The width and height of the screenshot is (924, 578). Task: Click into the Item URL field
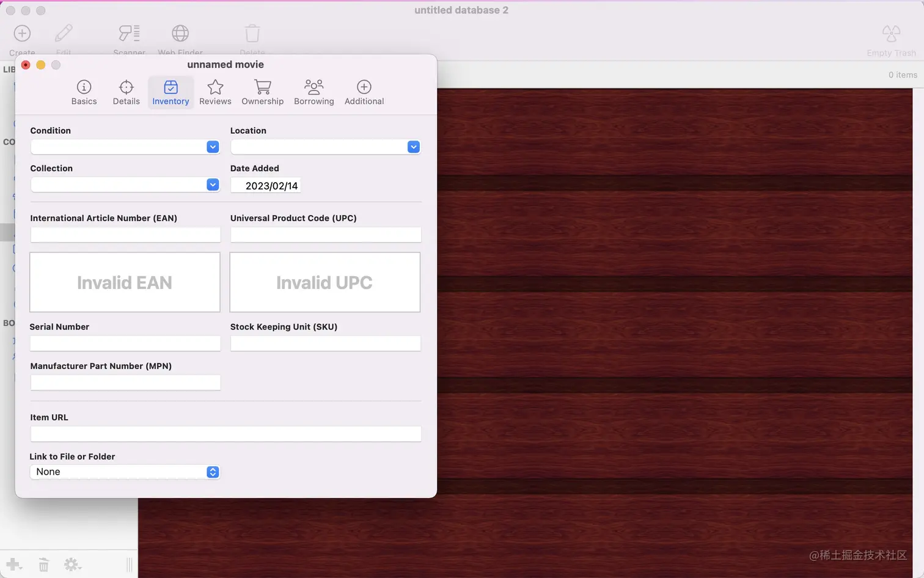click(x=226, y=434)
